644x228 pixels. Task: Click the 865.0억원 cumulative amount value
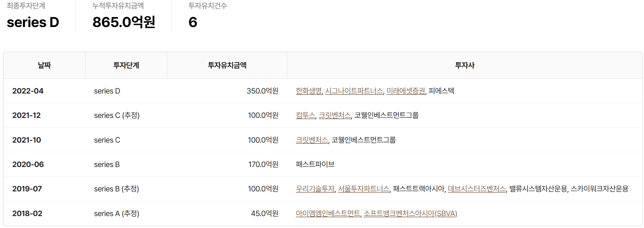tap(124, 22)
